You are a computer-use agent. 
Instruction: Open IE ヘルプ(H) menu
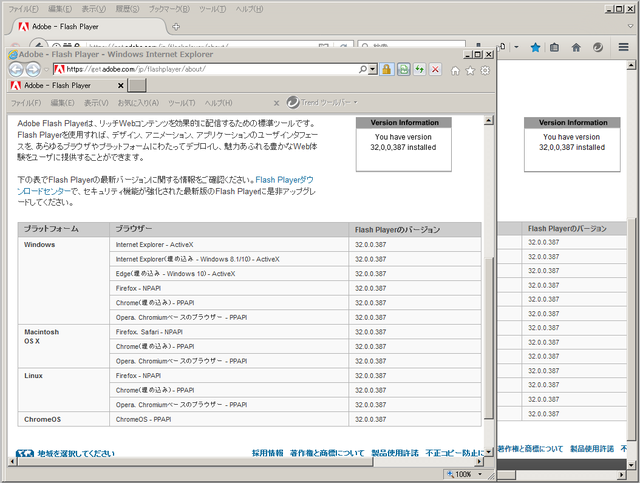(218, 103)
